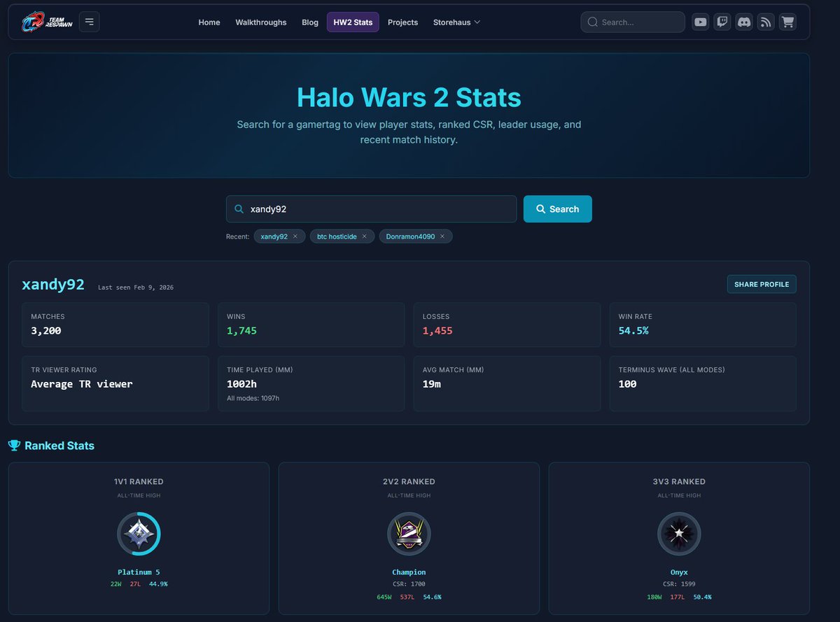Click the Last seen Feb 9, 2026 text
The image size is (840, 622).
pyautogui.click(x=136, y=288)
